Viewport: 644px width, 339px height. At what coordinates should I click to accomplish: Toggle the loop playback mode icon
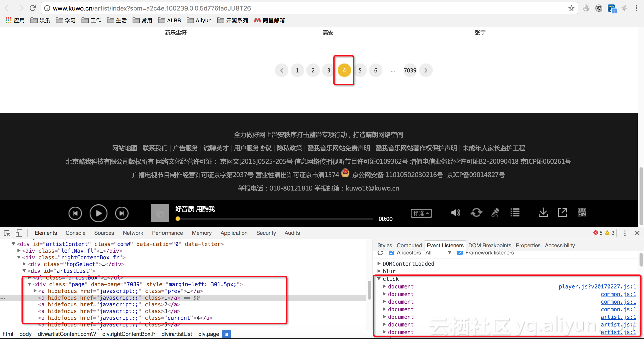click(476, 213)
